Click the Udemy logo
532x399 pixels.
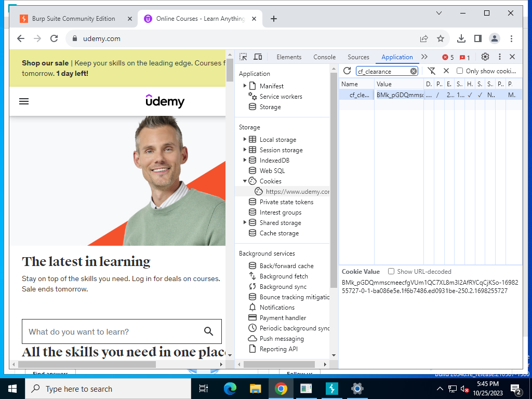click(165, 101)
